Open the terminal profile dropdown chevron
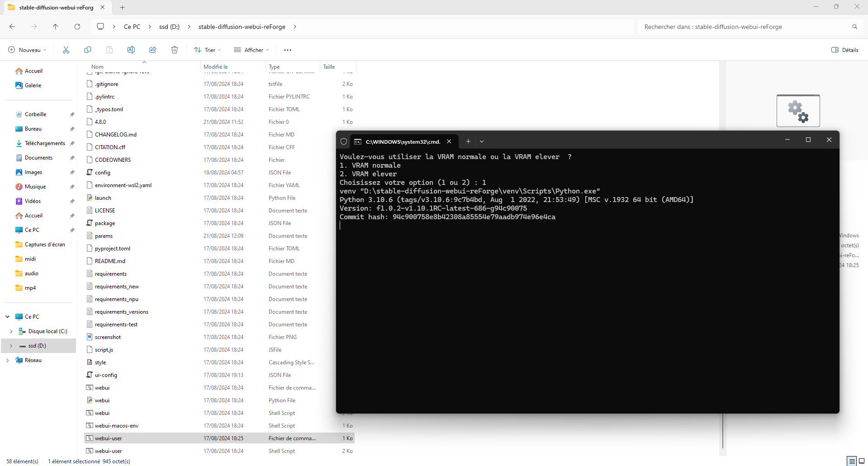This screenshot has height=466, width=868. click(482, 141)
